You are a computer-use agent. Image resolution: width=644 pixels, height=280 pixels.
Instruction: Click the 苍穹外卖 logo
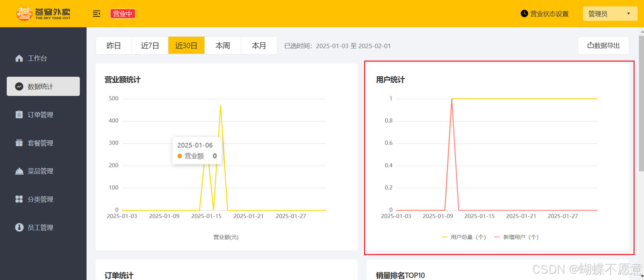[43, 13]
